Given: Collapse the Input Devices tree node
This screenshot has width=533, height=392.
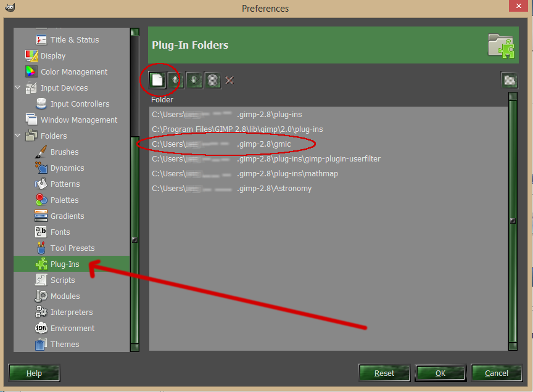Looking at the screenshot, I should [x=18, y=88].
